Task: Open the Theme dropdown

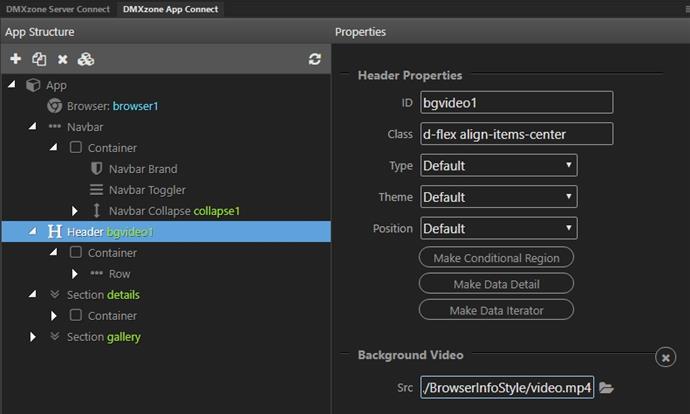Action: tap(499, 197)
